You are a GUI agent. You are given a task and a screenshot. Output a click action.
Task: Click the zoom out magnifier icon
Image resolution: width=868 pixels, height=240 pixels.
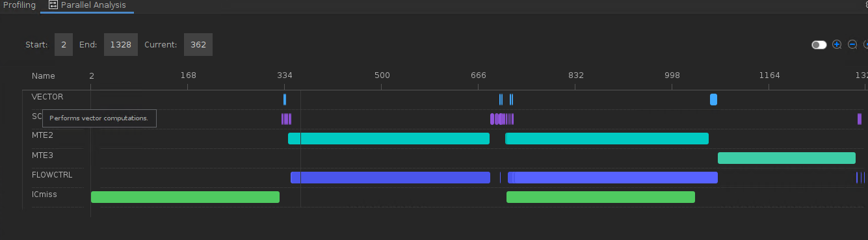click(x=852, y=45)
